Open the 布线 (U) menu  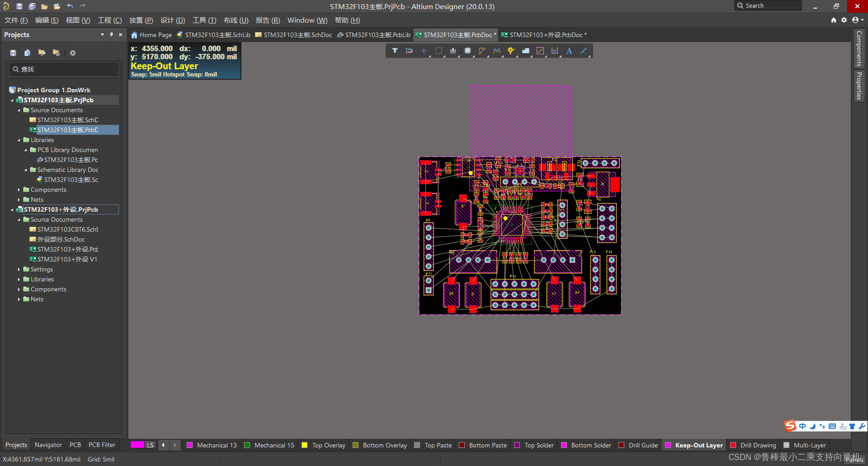tap(236, 20)
